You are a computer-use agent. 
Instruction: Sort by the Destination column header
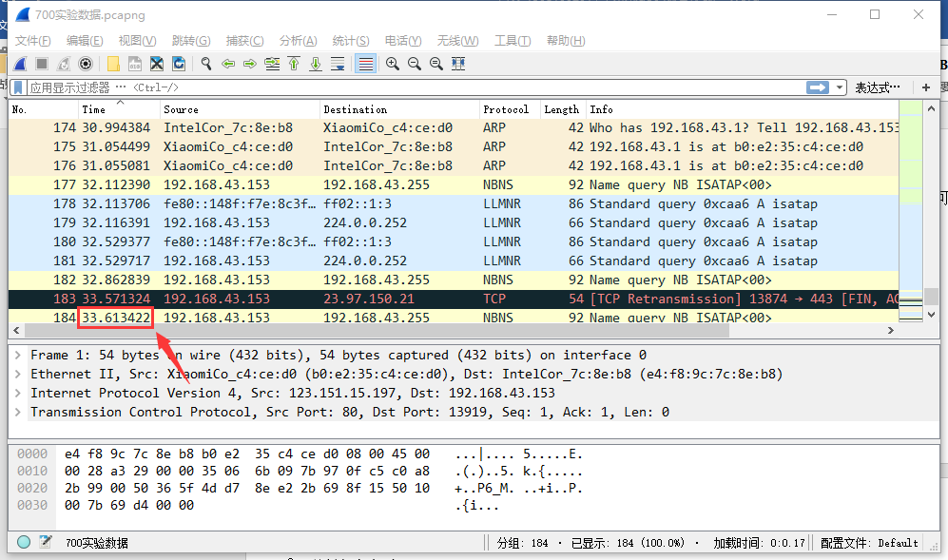(399, 109)
